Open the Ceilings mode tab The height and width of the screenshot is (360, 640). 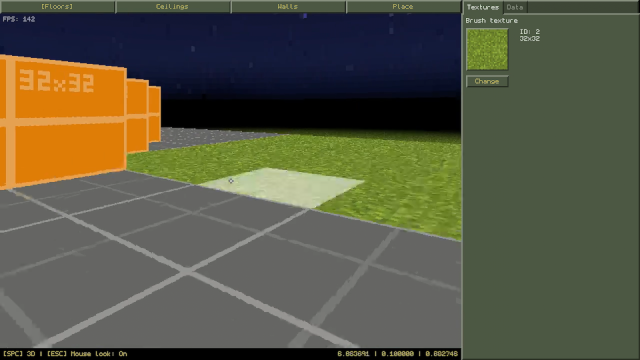pyautogui.click(x=173, y=7)
